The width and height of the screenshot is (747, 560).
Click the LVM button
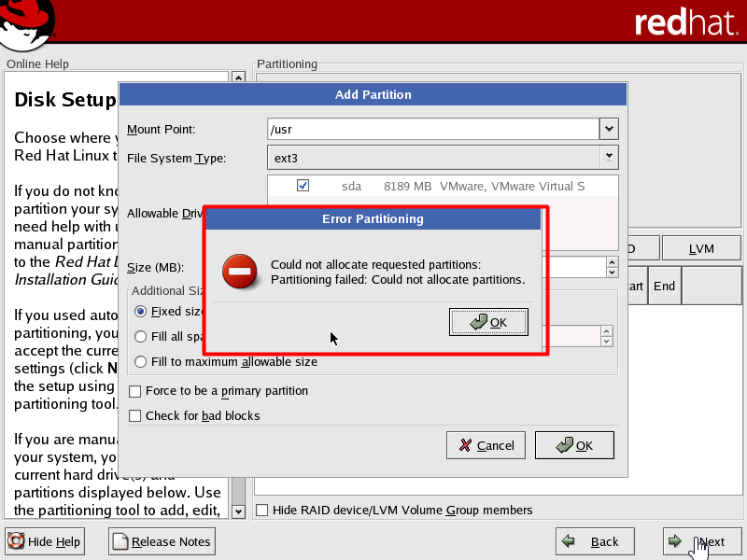701,248
